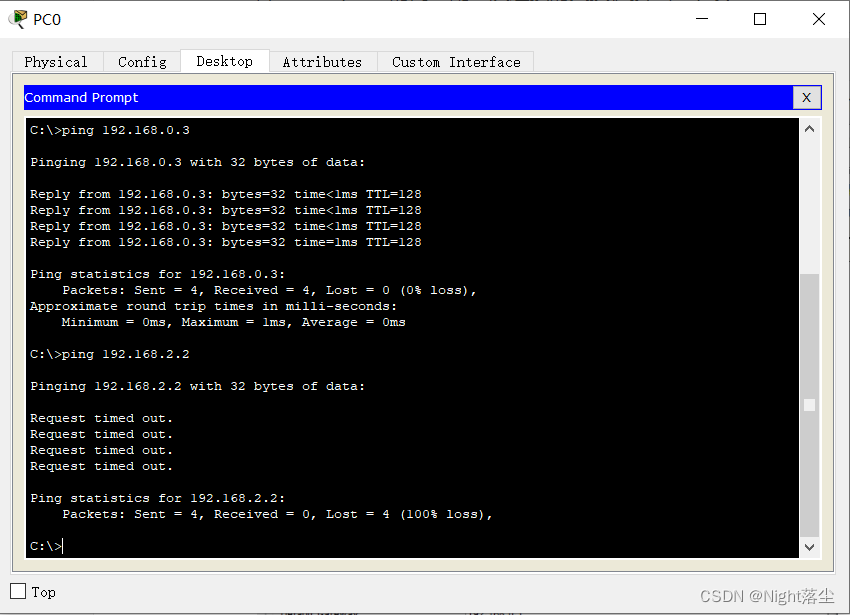Close the Command Prompt with X
Screen dimensions: 850x615
pyautogui.click(x=807, y=98)
